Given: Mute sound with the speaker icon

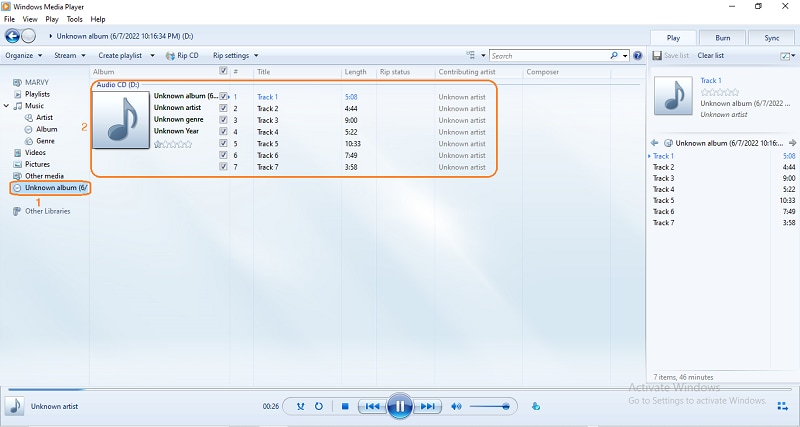Looking at the screenshot, I should coord(456,406).
